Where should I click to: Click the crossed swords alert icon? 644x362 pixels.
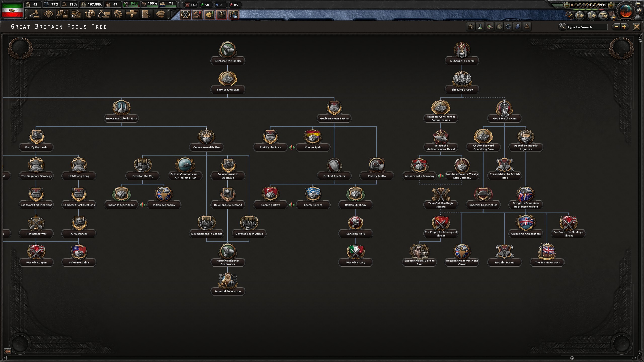[185, 15]
